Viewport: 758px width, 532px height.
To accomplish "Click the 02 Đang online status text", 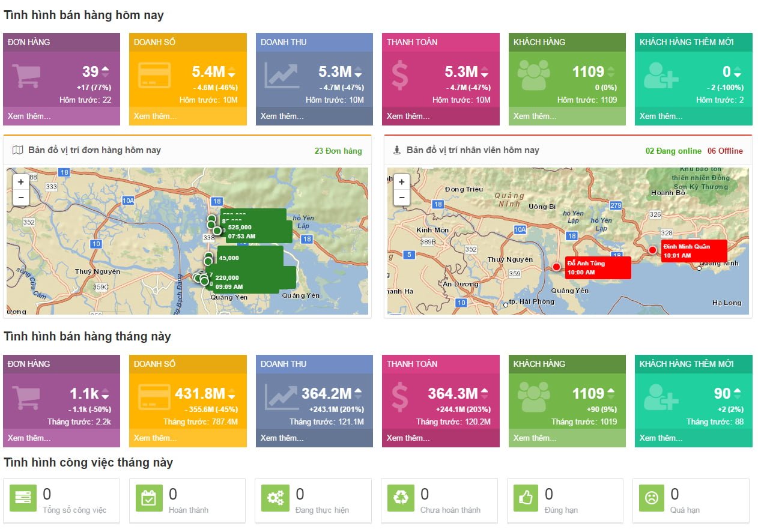I will pyautogui.click(x=673, y=151).
